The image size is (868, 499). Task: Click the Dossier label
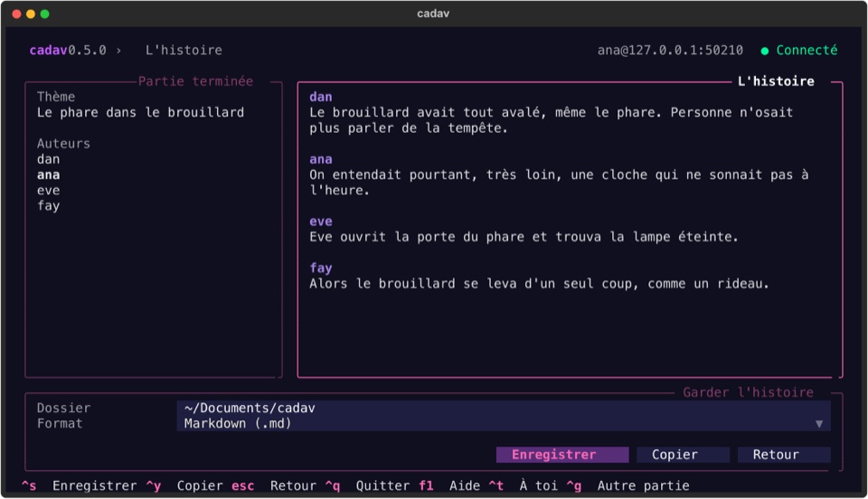(x=63, y=409)
